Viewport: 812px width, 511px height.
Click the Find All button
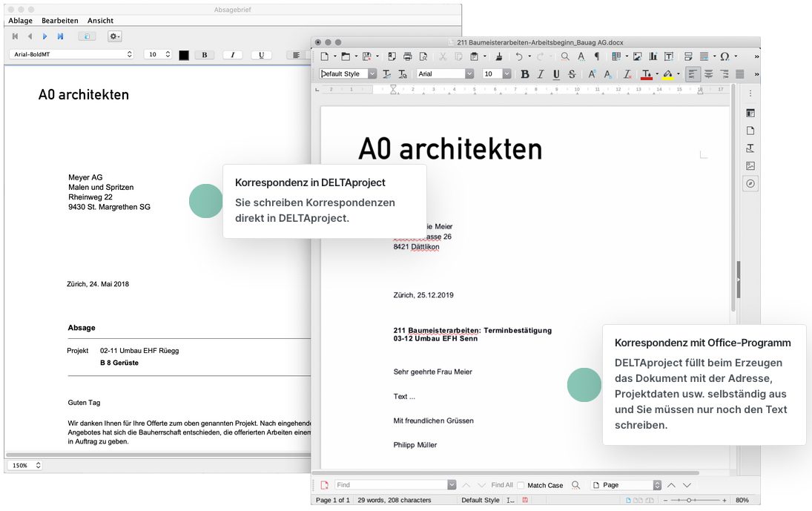pos(502,485)
